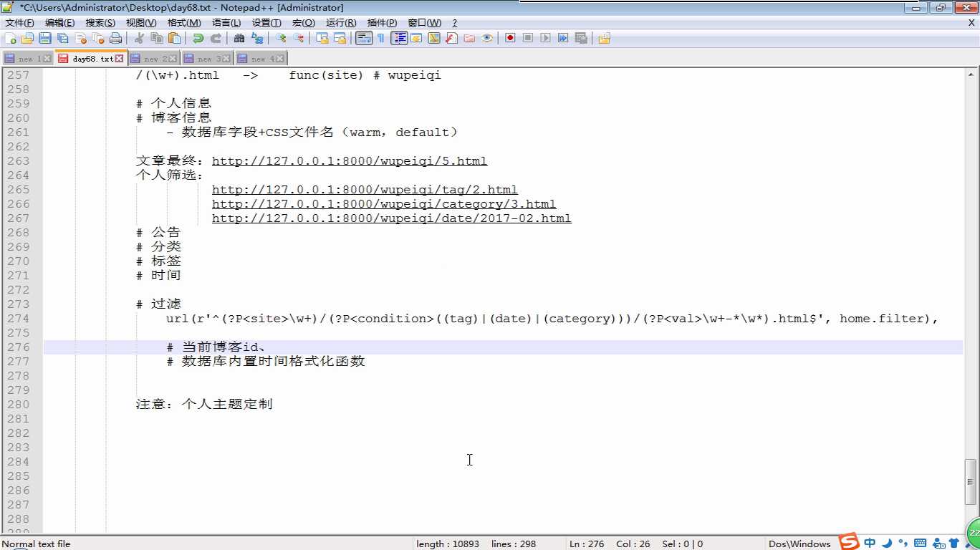Open the 设置(T) menu
The height and width of the screenshot is (550, 980).
(266, 23)
